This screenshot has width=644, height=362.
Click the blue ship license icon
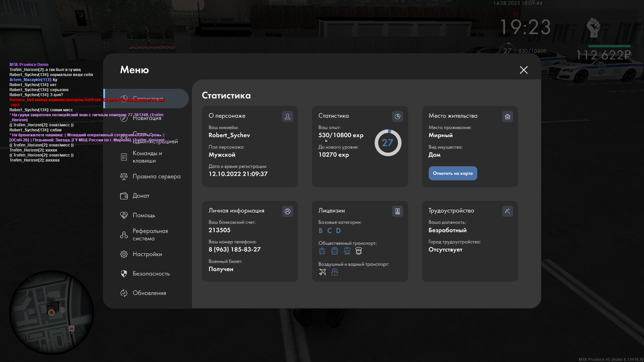point(335,272)
